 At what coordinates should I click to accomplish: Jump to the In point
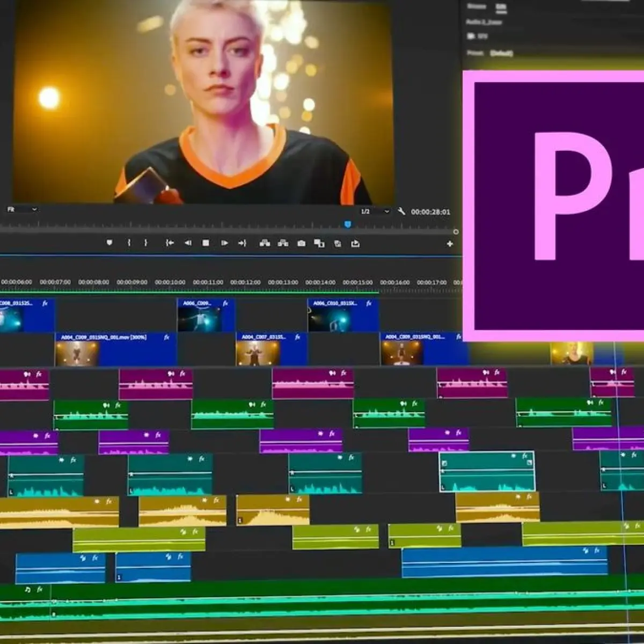pyautogui.click(x=170, y=243)
